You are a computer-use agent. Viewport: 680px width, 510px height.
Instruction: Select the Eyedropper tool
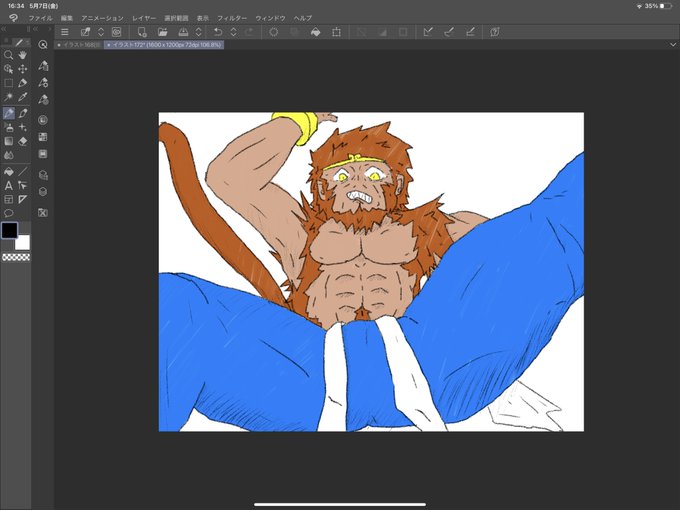pos(23,97)
